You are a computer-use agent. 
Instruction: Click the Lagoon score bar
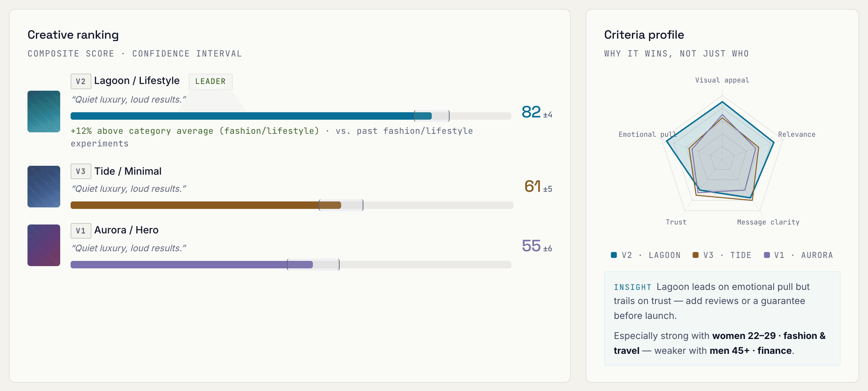pyautogui.click(x=291, y=116)
